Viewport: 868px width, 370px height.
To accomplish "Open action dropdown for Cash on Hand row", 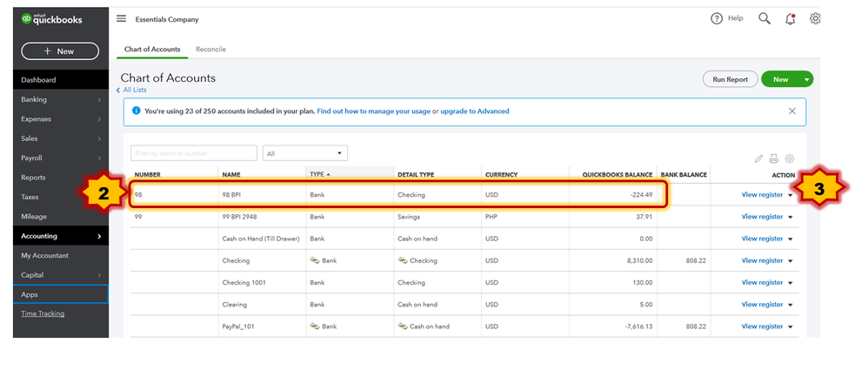I will coord(791,239).
